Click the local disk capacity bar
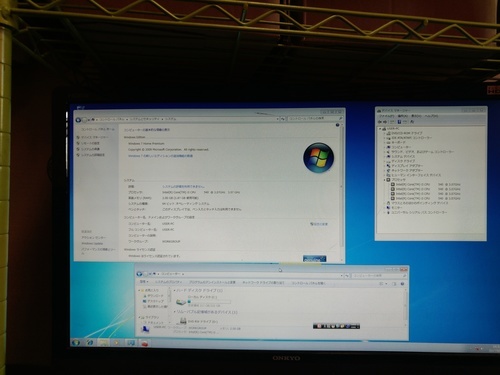The width and height of the screenshot is (500, 375). (x=209, y=302)
